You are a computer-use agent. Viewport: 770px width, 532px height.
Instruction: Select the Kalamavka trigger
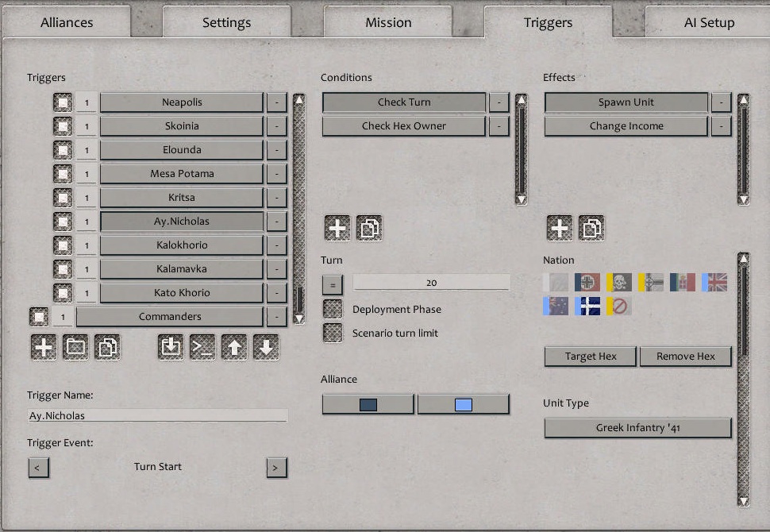click(x=182, y=269)
